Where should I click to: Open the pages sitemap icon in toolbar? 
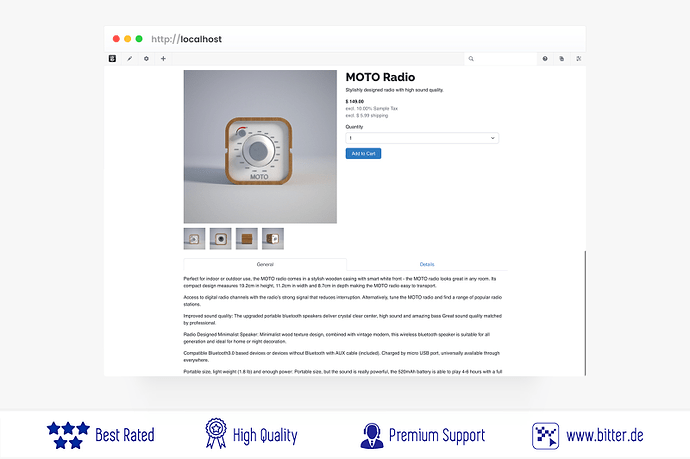pyautogui.click(x=562, y=59)
